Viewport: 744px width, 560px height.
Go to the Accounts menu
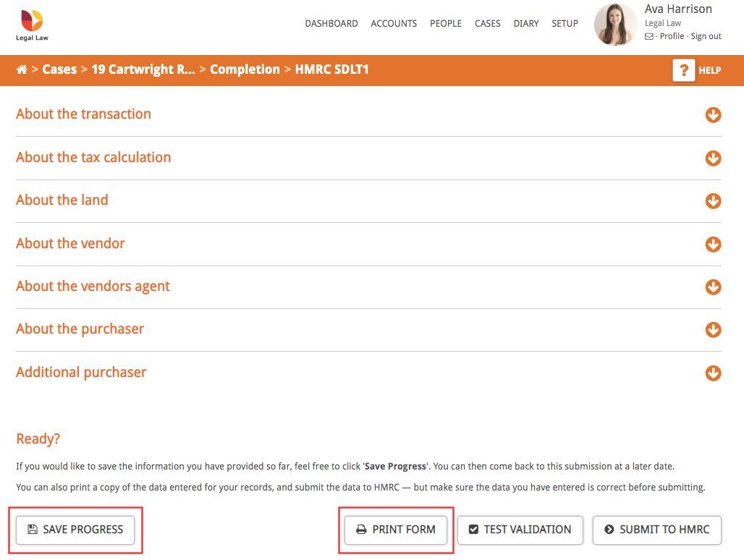(394, 24)
